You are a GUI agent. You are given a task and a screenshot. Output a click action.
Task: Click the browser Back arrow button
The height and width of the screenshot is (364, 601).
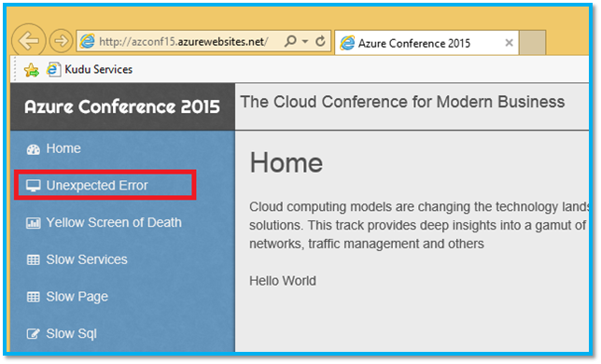29,41
